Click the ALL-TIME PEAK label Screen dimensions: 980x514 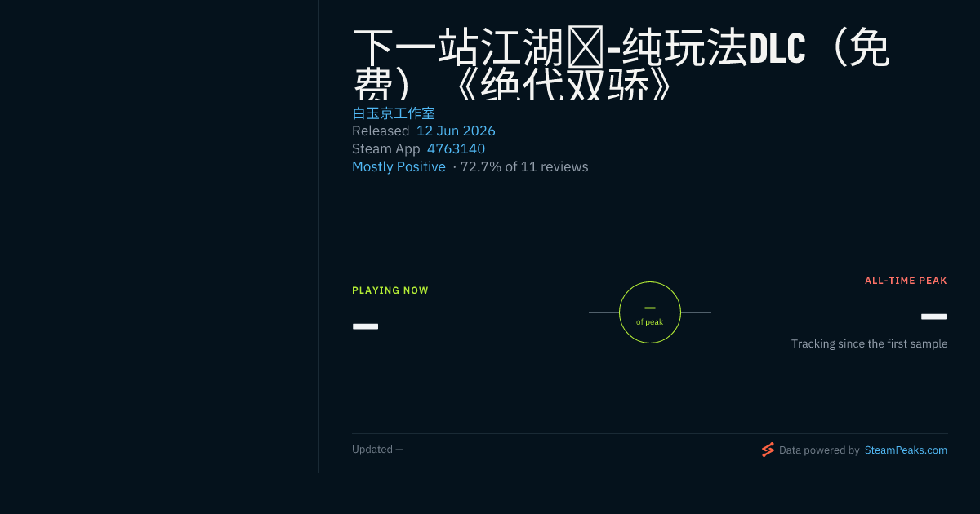tap(906, 281)
